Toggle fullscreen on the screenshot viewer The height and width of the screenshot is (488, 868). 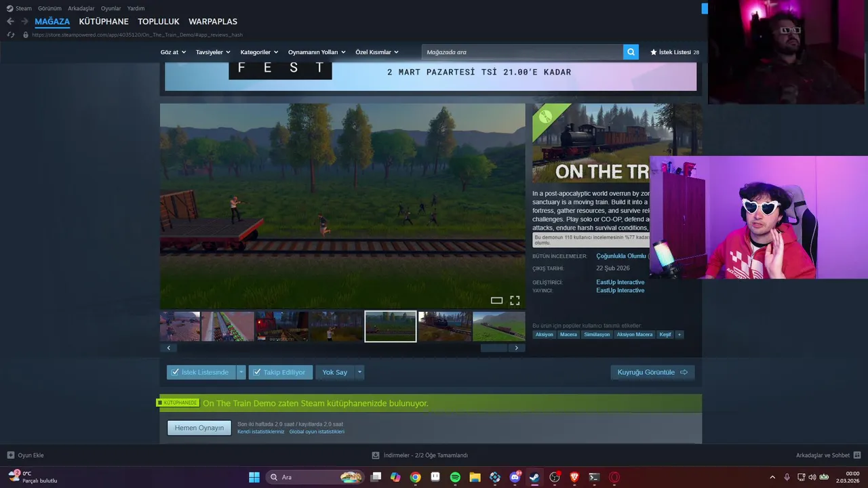click(x=515, y=300)
